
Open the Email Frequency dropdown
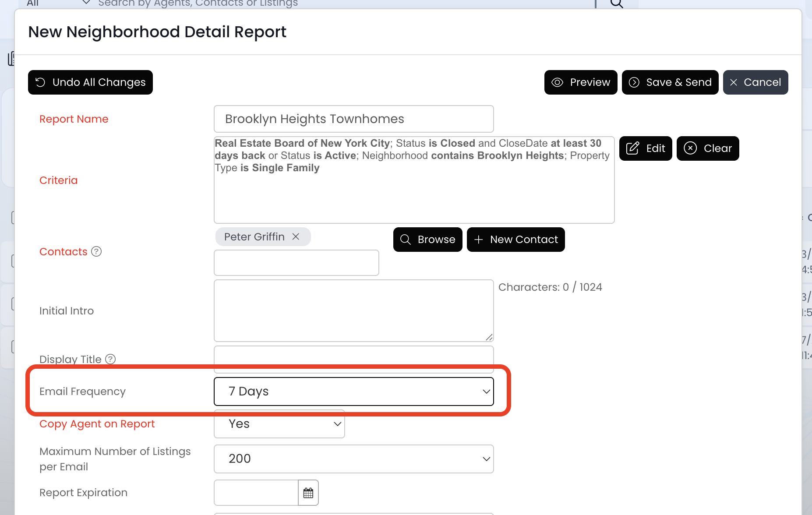tap(353, 392)
